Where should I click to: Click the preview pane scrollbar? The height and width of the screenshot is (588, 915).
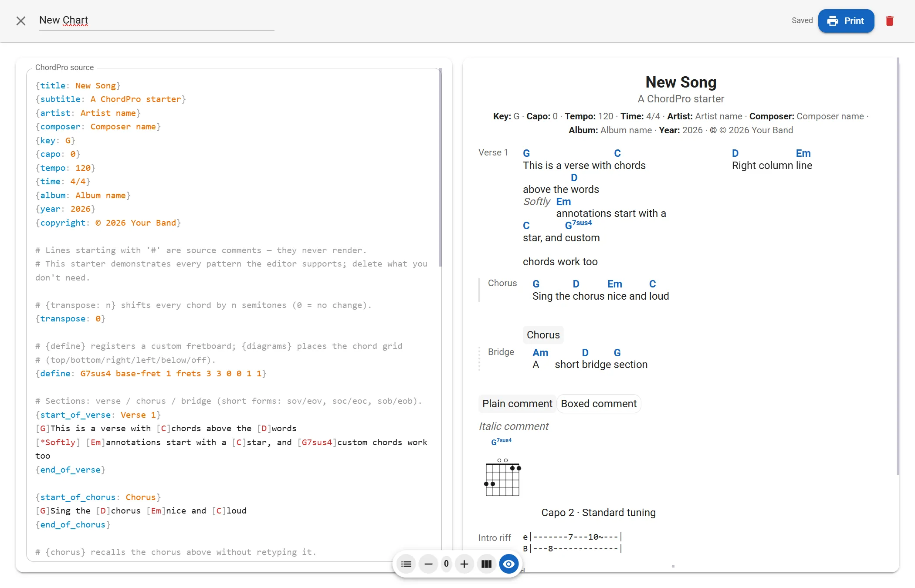pos(898,267)
